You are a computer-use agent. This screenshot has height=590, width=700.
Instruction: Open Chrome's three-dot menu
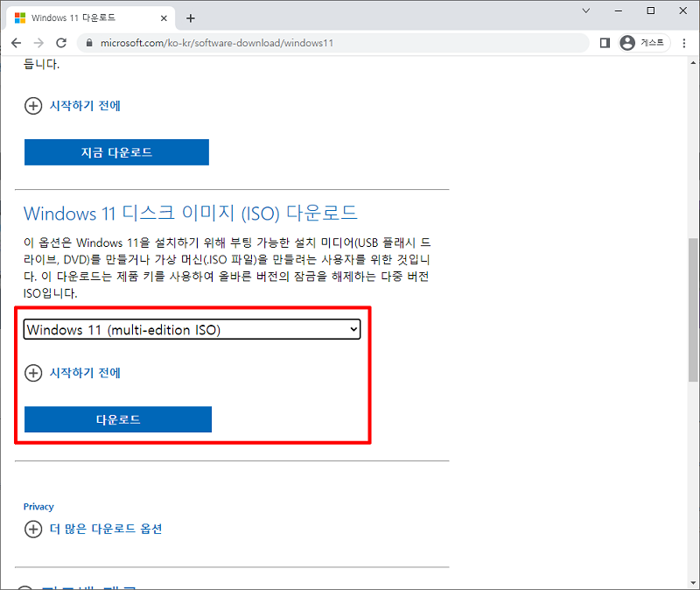click(x=683, y=42)
